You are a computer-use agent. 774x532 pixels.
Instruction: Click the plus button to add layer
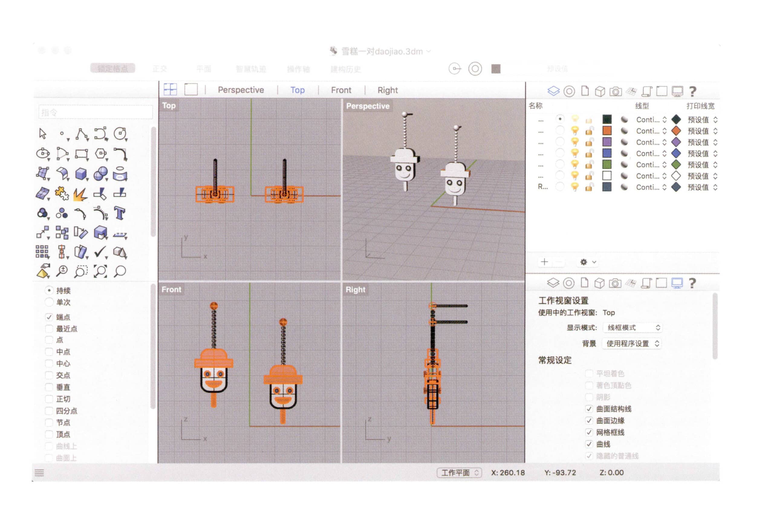click(544, 262)
